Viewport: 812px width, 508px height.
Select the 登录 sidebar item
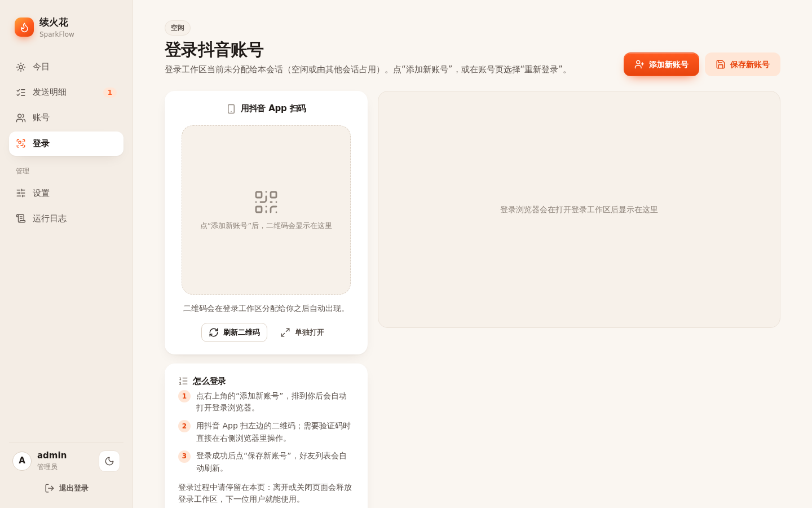click(x=66, y=143)
